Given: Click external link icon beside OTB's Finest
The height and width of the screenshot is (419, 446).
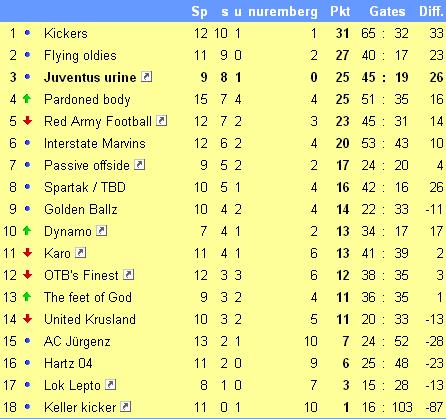Looking at the screenshot, I should [x=129, y=275].
